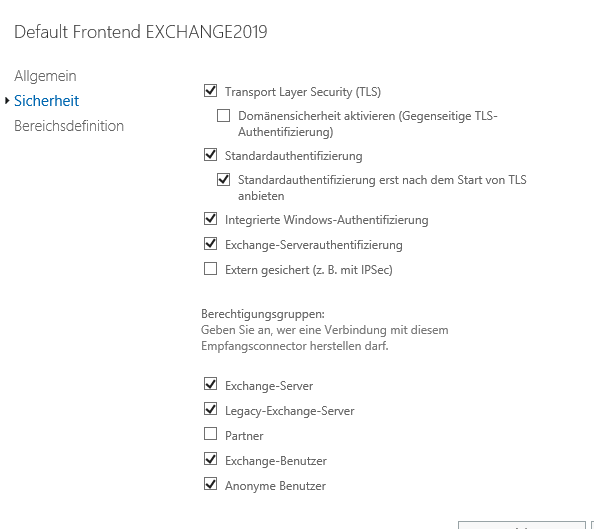Image resolution: width=594 pixels, height=529 pixels.
Task: Uncheck Standardauthentifizierung erst nach TLS-Start
Action: [x=224, y=179]
